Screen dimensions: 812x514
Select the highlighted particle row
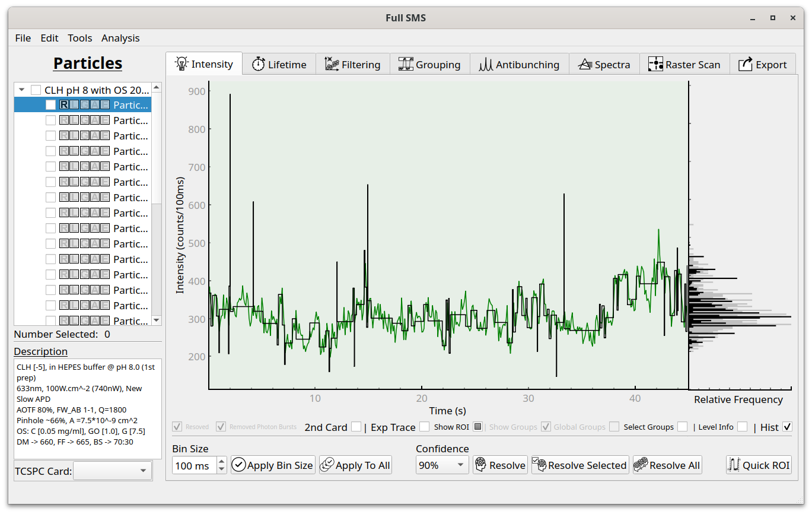[x=82, y=105]
